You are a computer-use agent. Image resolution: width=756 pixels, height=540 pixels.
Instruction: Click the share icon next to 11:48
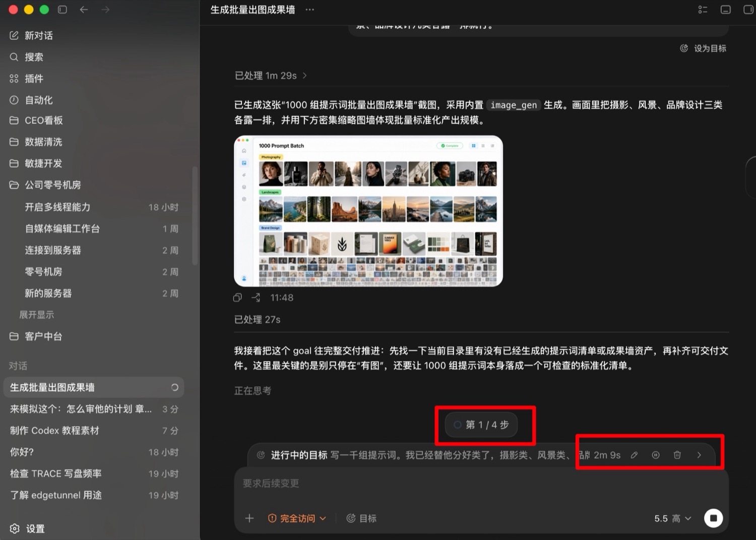pyautogui.click(x=256, y=297)
